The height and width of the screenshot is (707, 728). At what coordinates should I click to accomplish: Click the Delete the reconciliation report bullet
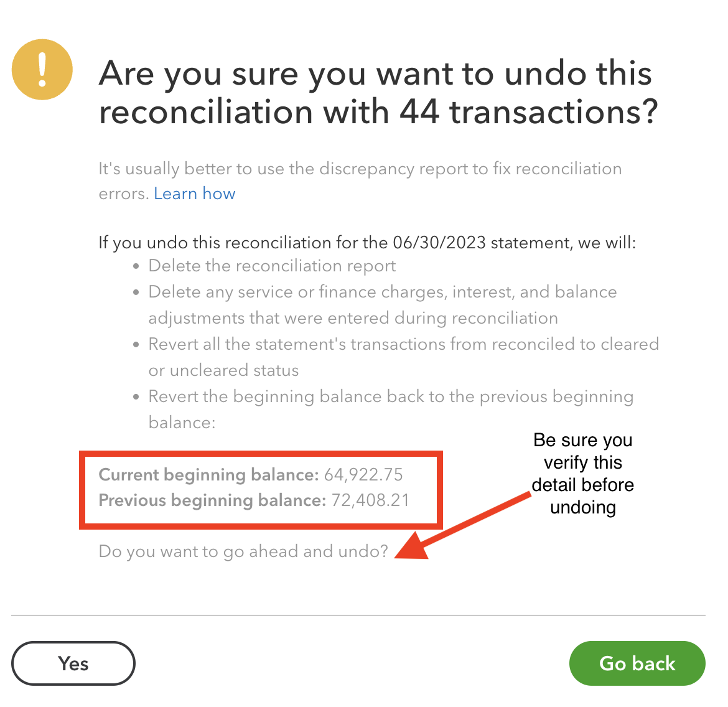point(272,266)
